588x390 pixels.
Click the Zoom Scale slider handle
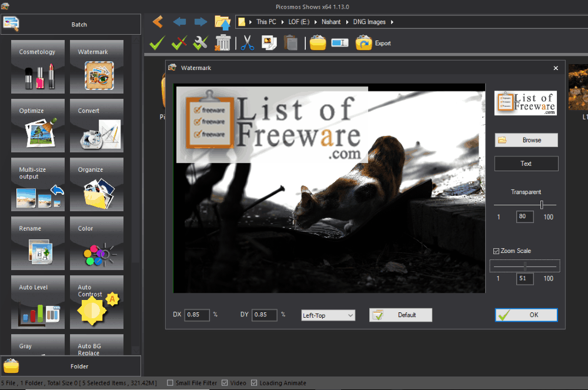pyautogui.click(x=525, y=266)
